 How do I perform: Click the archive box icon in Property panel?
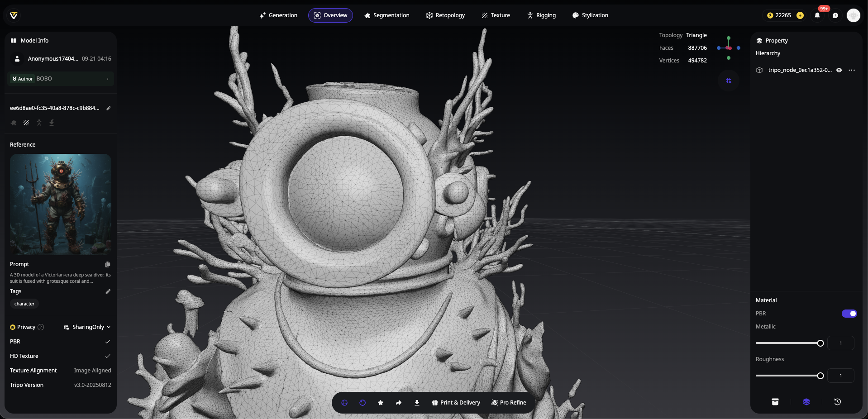[775, 402]
